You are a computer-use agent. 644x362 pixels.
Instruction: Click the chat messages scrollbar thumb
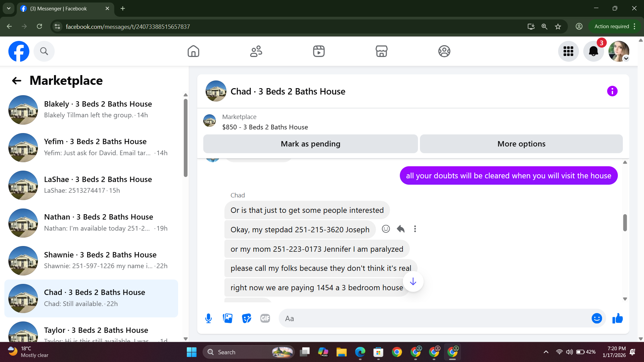pos(625,223)
